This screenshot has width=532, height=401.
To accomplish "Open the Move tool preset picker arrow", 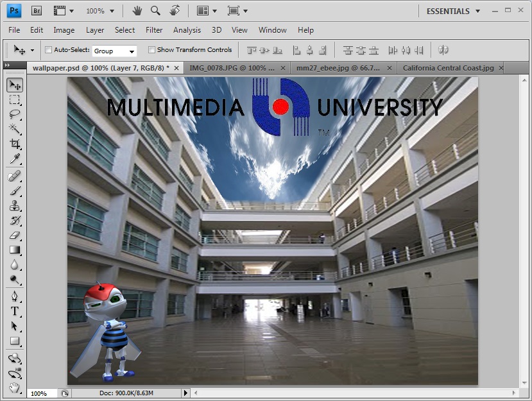I will (32, 50).
